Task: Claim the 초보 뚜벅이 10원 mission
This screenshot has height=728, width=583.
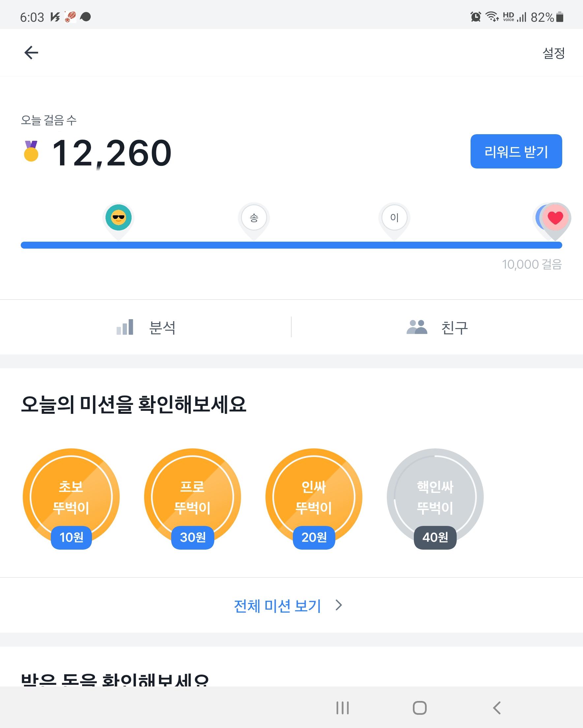Action: [71, 497]
